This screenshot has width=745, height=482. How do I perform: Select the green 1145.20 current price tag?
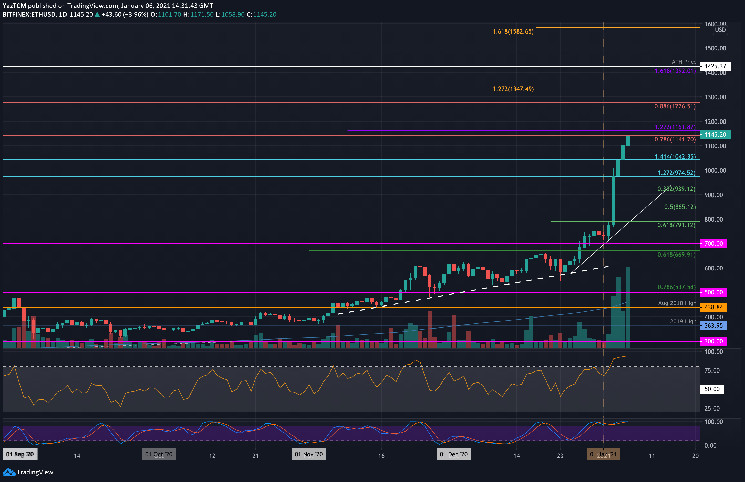pyautogui.click(x=713, y=134)
